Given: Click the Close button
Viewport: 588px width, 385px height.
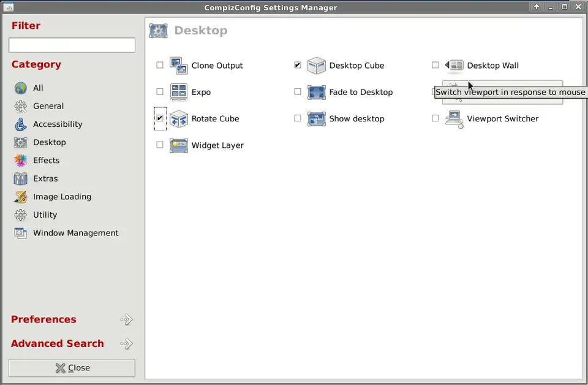Looking at the screenshot, I should tap(72, 368).
